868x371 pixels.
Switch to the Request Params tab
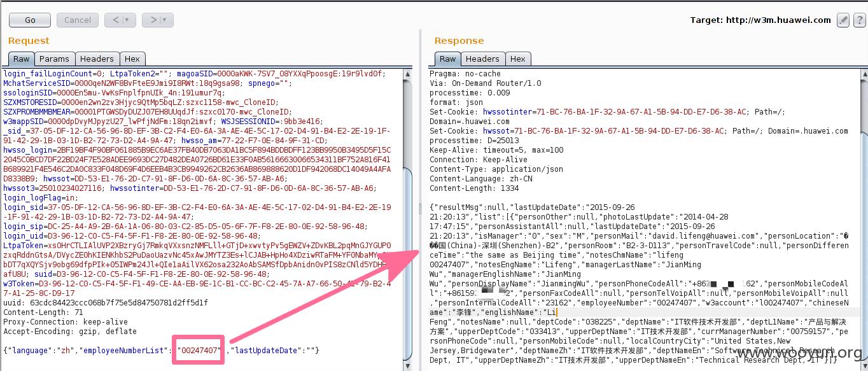coord(54,59)
